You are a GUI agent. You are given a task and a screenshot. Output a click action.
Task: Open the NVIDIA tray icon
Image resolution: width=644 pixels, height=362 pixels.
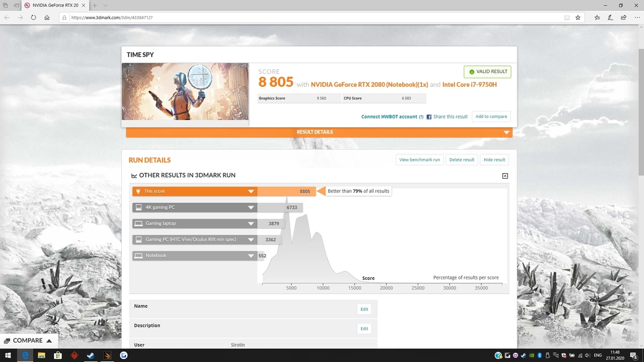pyautogui.click(x=531, y=355)
